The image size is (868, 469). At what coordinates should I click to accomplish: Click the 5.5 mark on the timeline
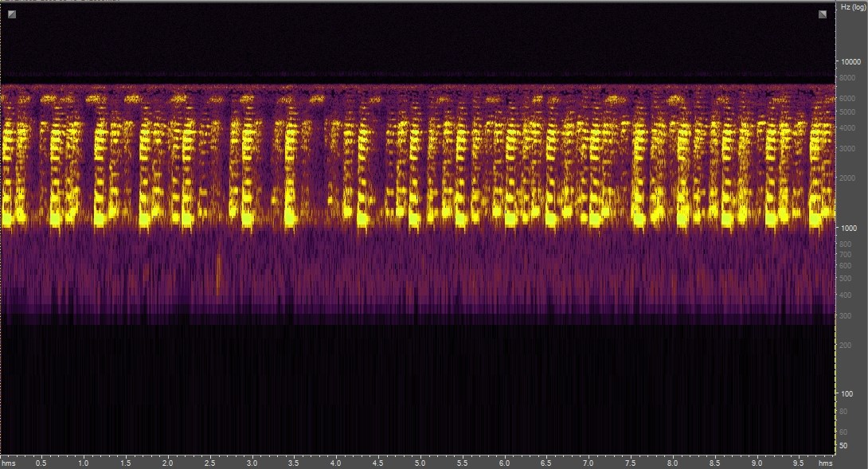(462, 463)
